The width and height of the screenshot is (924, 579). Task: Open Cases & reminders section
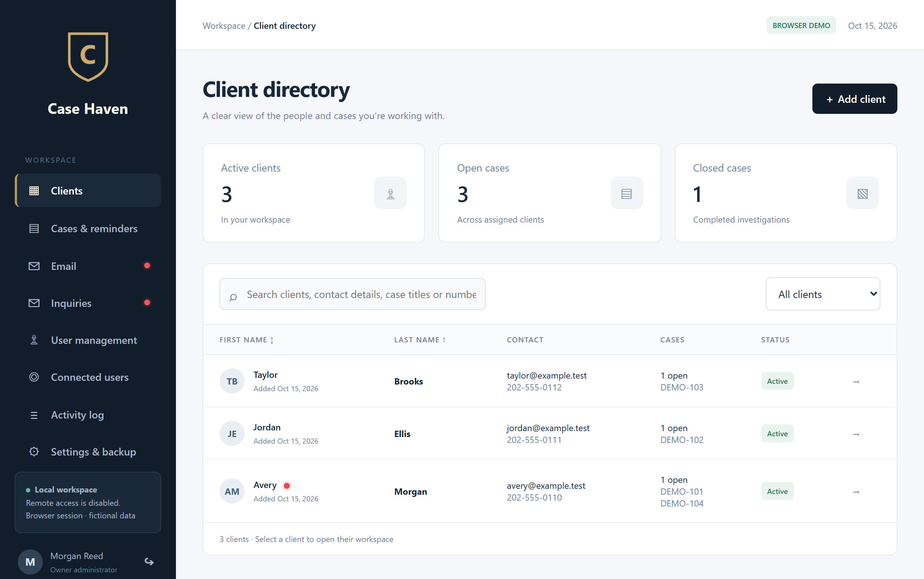88,228
